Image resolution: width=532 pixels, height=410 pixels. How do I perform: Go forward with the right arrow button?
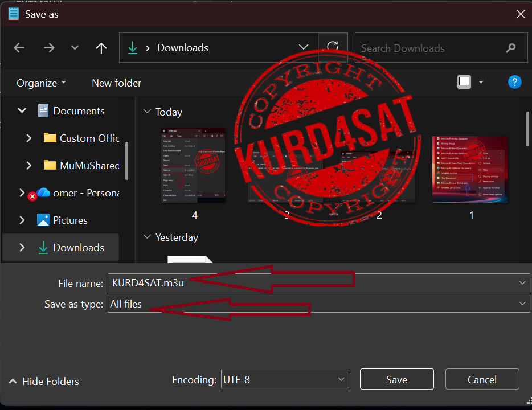49,48
